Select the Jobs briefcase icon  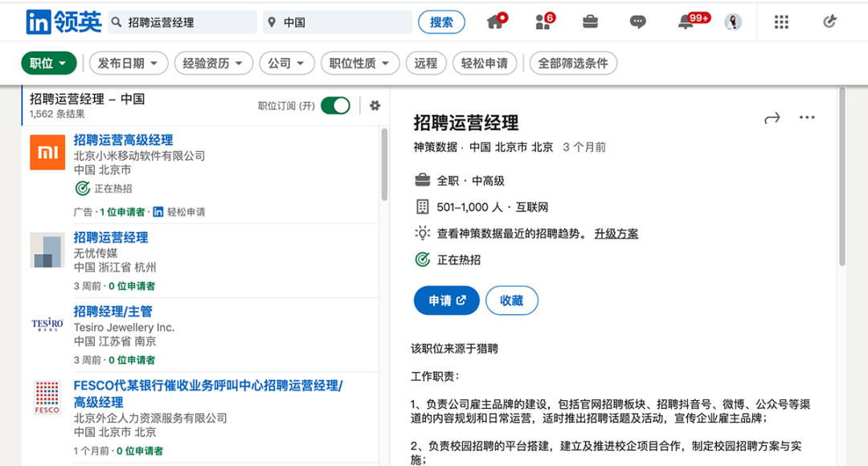590,22
